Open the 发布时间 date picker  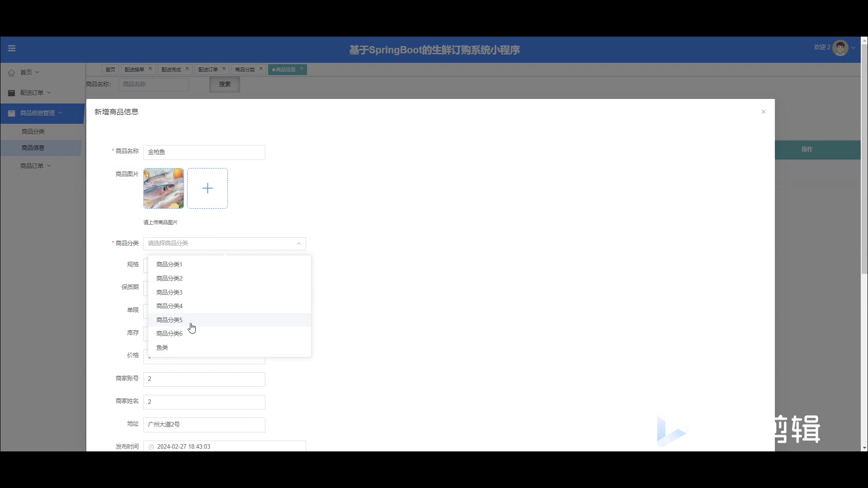[x=225, y=446]
